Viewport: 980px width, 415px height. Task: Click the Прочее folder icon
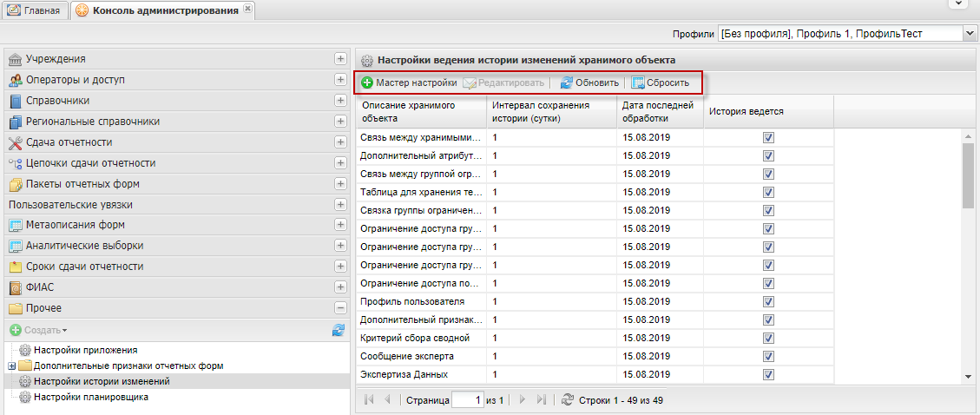(x=16, y=308)
